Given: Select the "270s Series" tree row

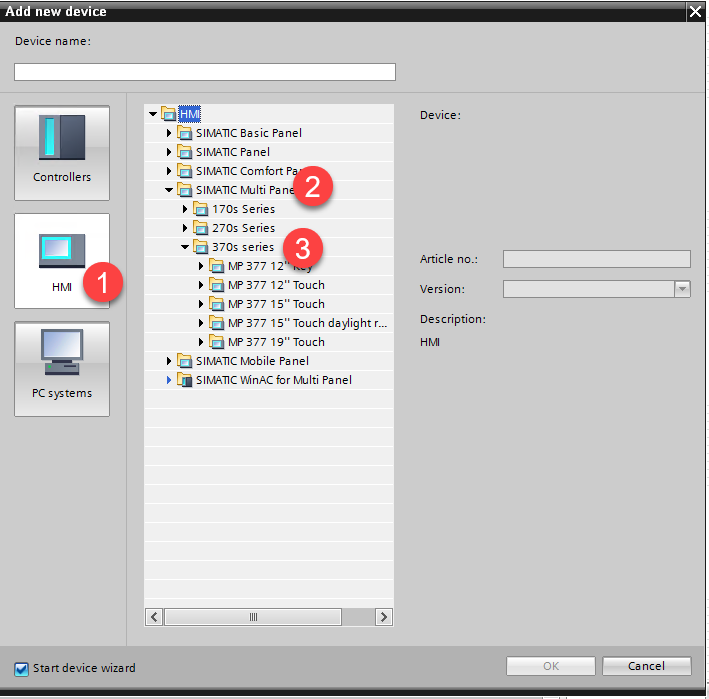Looking at the screenshot, I should 269,228.
